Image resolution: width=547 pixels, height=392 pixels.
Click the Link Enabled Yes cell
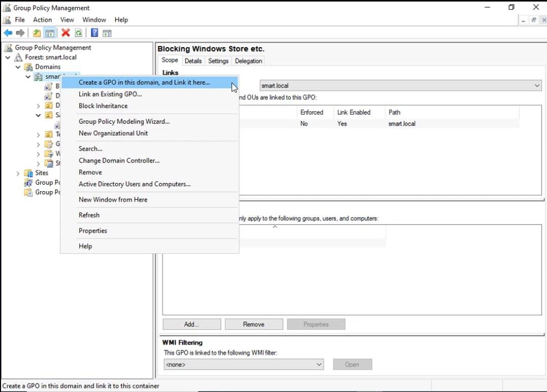coord(342,123)
